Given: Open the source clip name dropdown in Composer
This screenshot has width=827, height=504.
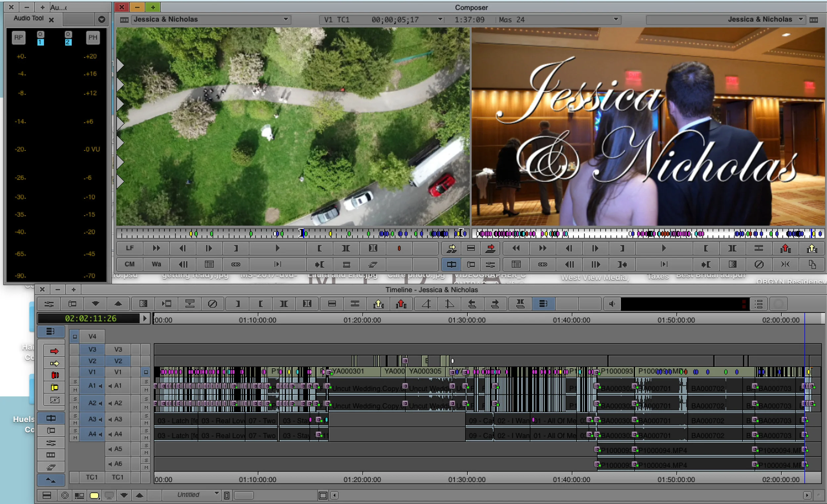Looking at the screenshot, I should coord(285,19).
